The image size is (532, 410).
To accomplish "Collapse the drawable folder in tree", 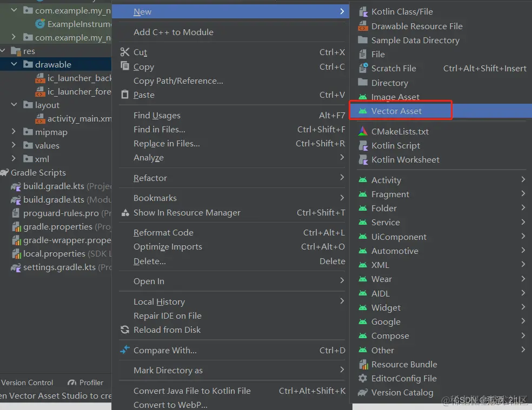I will tap(14, 64).
